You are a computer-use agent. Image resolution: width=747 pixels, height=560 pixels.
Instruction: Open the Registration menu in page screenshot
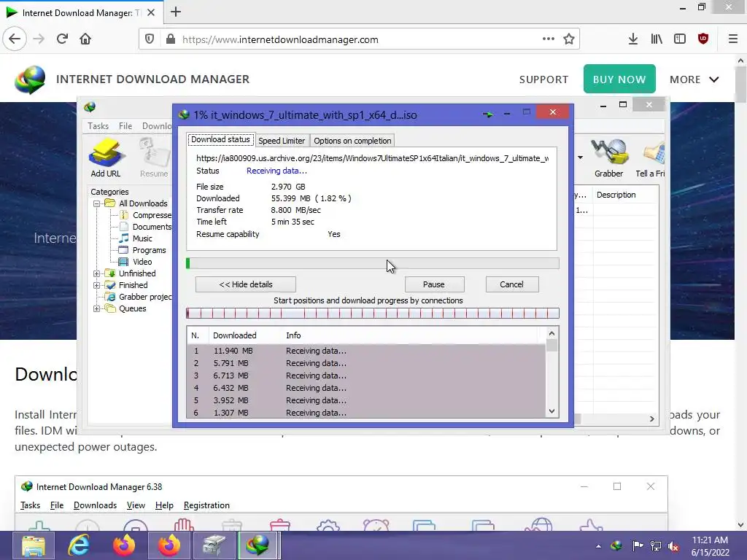[x=206, y=505]
